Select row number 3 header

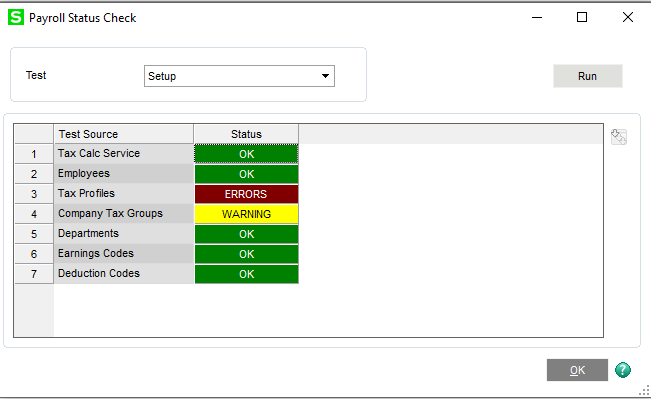34,194
